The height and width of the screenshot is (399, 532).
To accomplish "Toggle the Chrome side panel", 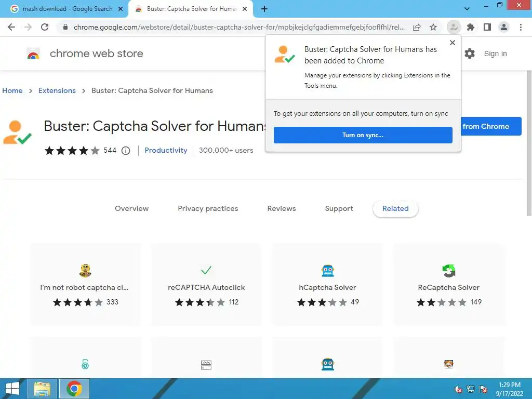I will 487,27.
